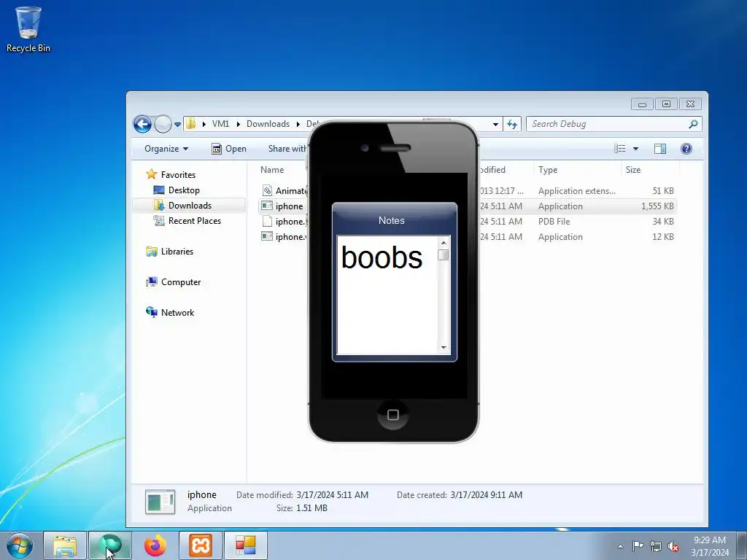Select Computer in navigation pane
Screen dimensions: 747x560
[181, 282]
